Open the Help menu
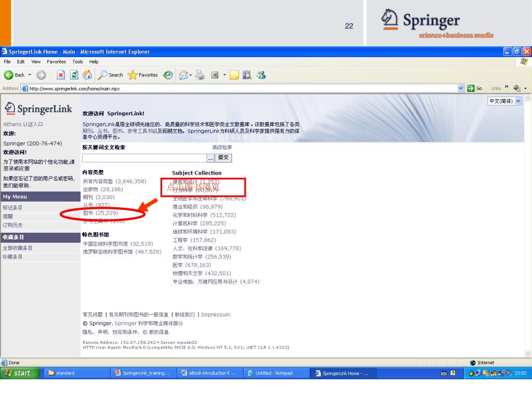Screen dimensions: 532x399 94,62
